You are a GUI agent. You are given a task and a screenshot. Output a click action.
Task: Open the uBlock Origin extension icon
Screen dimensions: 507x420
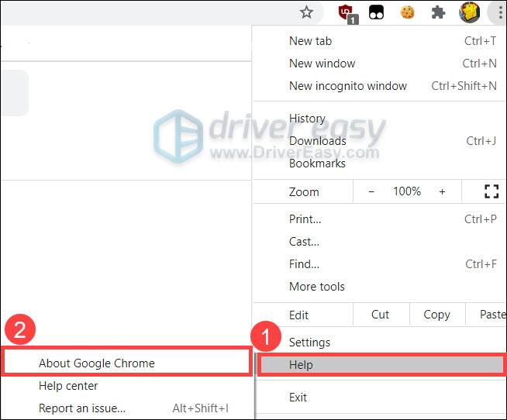point(348,14)
